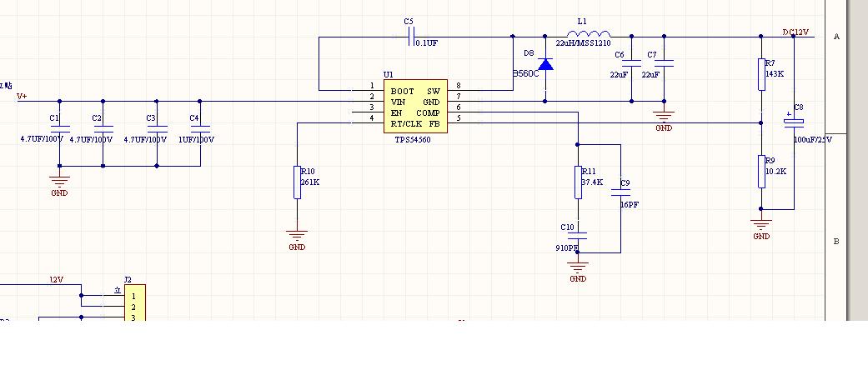868x375 pixels.
Task: Select the C2 capacitor symbol
Action: 103,128
